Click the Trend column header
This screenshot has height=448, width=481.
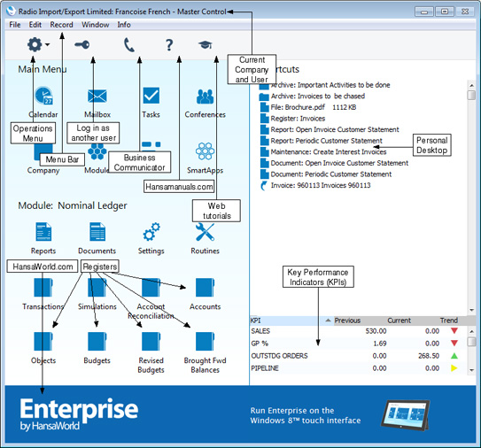click(449, 321)
